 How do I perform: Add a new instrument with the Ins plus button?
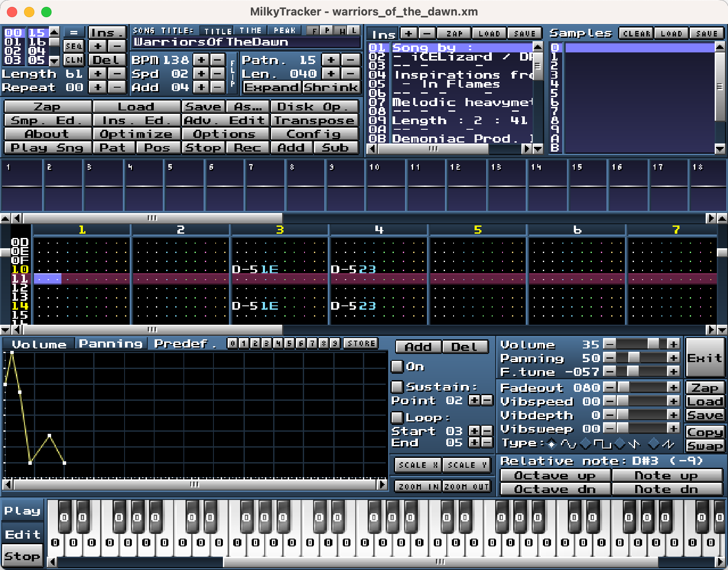pos(408,34)
